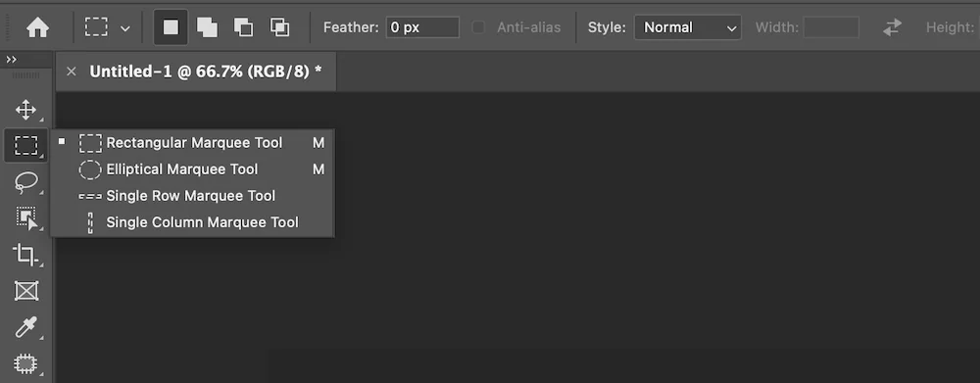The width and height of the screenshot is (980, 383).
Task: Go to the Home screen icon
Action: tap(37, 27)
